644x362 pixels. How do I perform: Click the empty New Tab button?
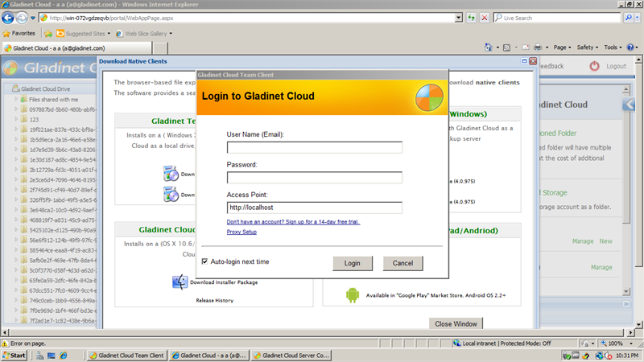(160, 48)
